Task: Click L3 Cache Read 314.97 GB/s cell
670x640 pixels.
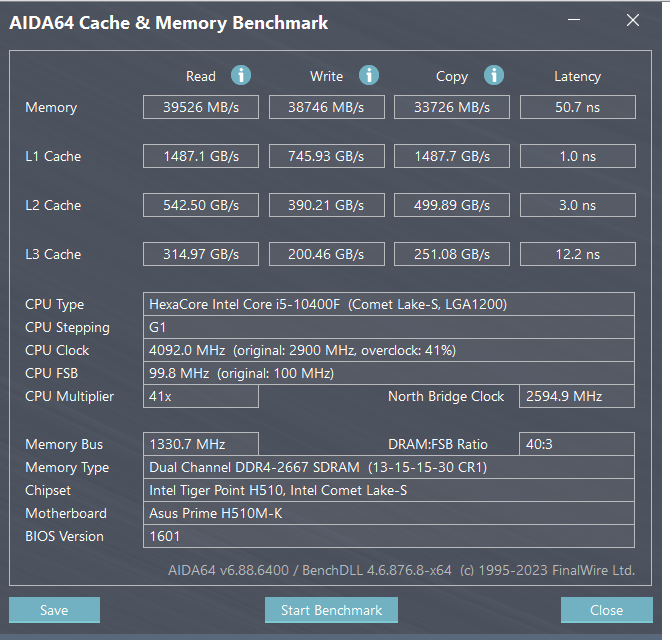Action: click(201, 254)
